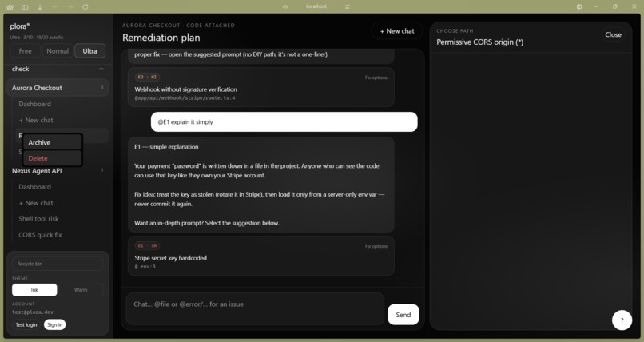Open Fix options for Webhook signature issue
Viewport: 644px width, 342px height.
pos(376,78)
